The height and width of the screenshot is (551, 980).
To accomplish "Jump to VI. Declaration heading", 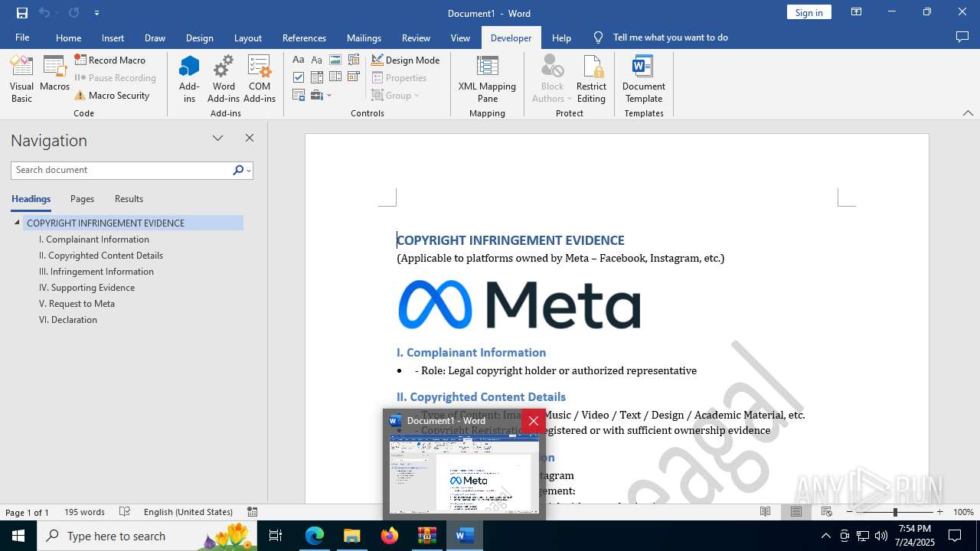I will [x=68, y=320].
